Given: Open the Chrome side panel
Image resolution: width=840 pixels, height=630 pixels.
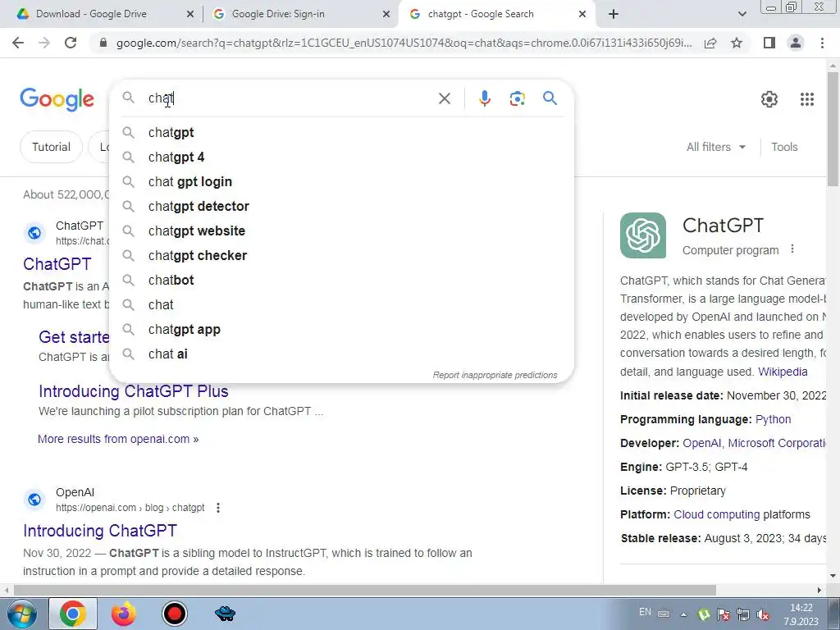Looking at the screenshot, I should pyautogui.click(x=769, y=43).
